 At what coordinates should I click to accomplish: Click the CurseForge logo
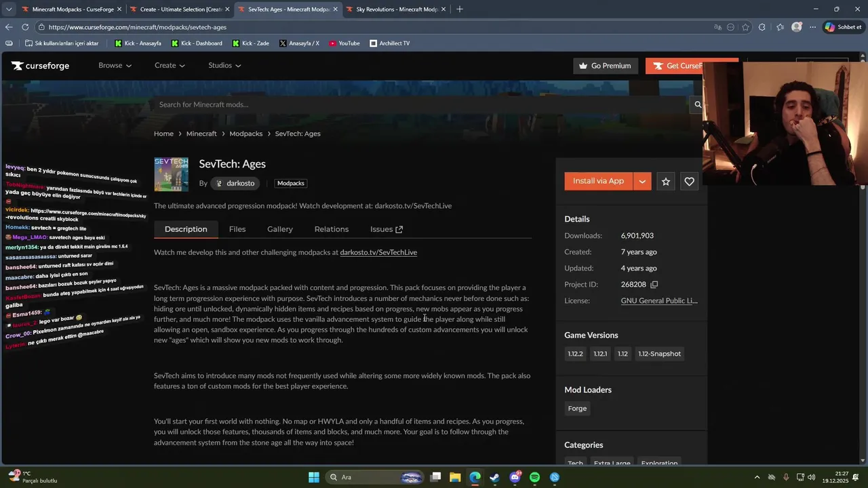40,66
